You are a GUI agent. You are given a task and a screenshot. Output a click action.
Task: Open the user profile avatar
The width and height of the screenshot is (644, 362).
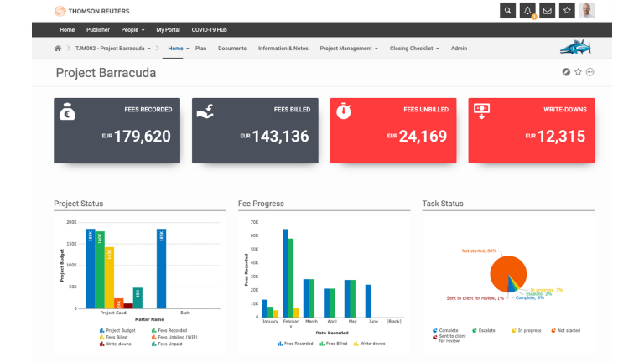click(x=586, y=11)
